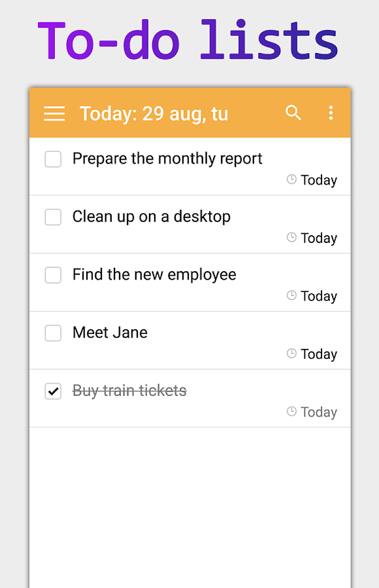Open the three-dot overflow menu
Image resolution: width=379 pixels, height=588 pixels.
(331, 112)
